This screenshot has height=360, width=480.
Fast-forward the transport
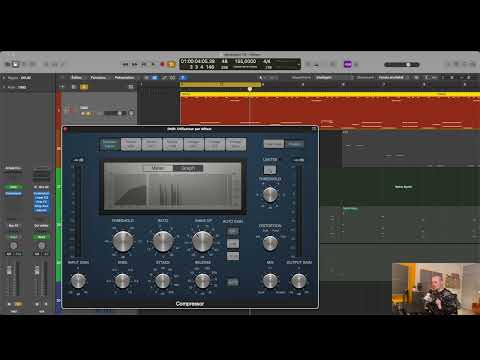coord(135,64)
